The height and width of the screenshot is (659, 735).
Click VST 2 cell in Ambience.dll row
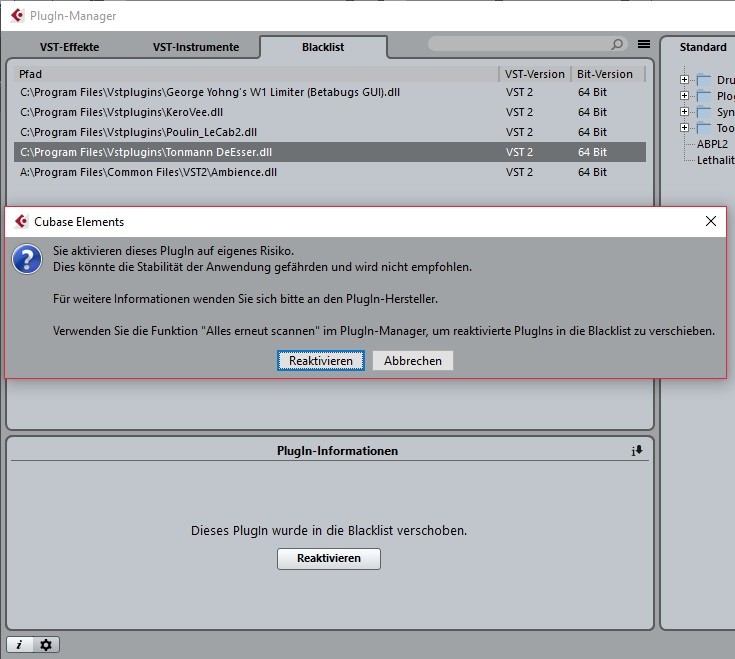519,172
